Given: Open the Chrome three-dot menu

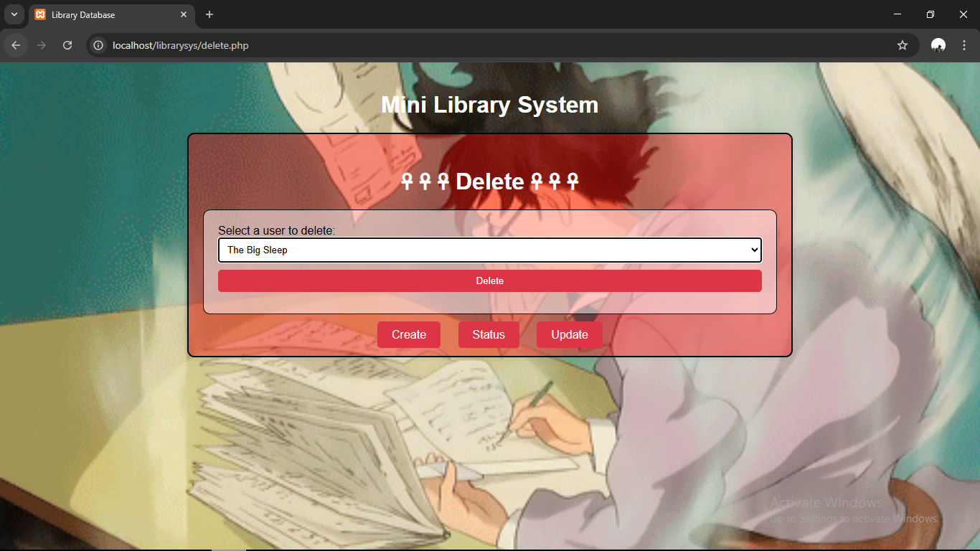Looking at the screenshot, I should (x=964, y=45).
